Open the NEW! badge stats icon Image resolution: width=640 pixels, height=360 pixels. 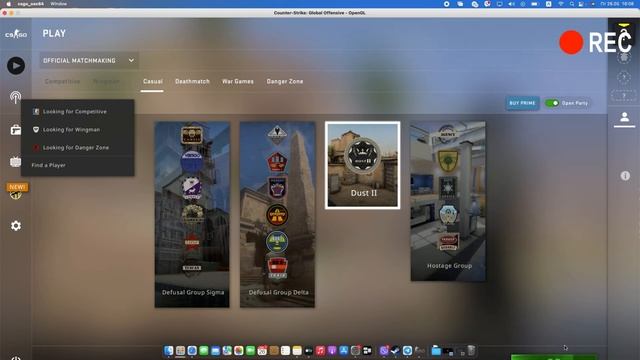pyautogui.click(x=17, y=191)
